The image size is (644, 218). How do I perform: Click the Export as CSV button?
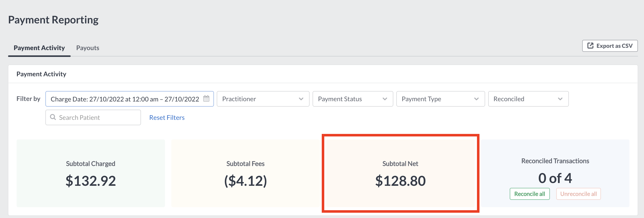tap(610, 46)
